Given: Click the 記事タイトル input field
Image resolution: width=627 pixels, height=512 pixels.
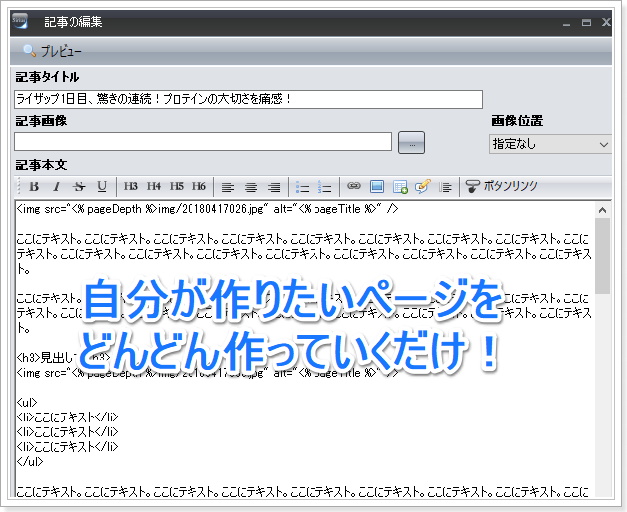Looking at the screenshot, I should point(248,99).
